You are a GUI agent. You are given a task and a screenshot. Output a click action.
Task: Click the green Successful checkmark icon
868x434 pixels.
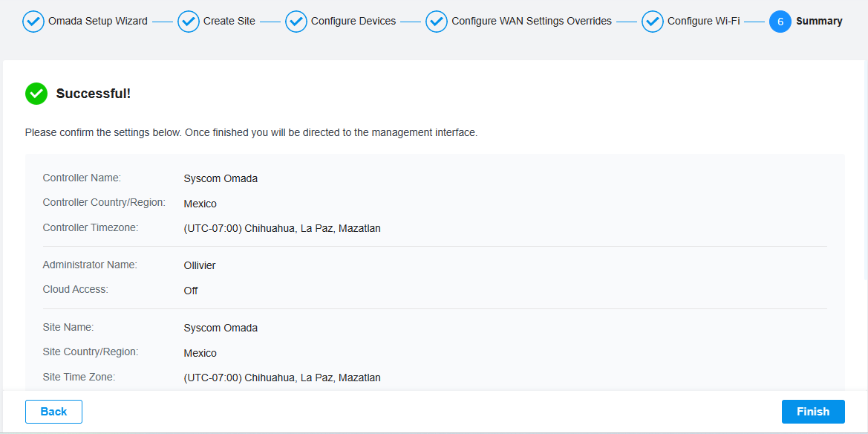(x=36, y=94)
